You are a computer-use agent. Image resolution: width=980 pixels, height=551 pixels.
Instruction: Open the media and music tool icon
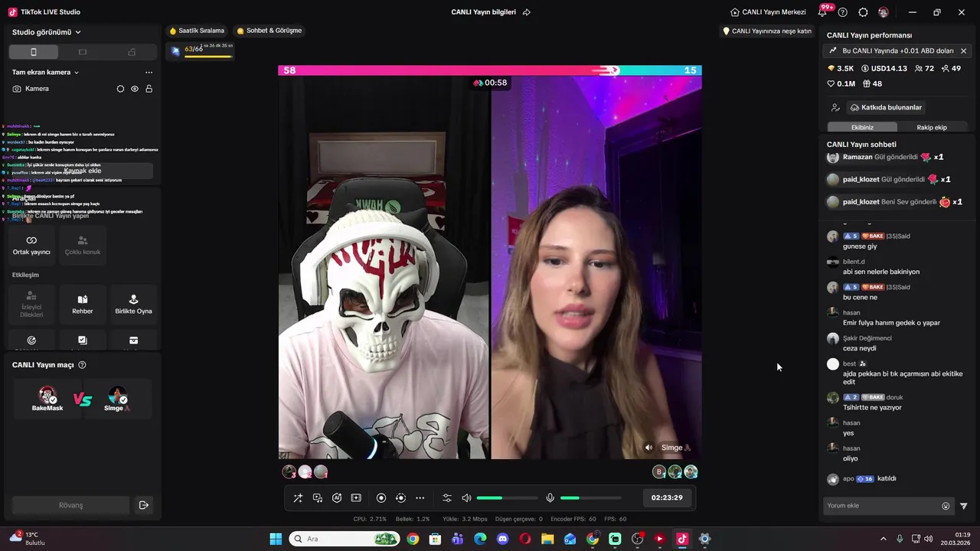point(318,498)
